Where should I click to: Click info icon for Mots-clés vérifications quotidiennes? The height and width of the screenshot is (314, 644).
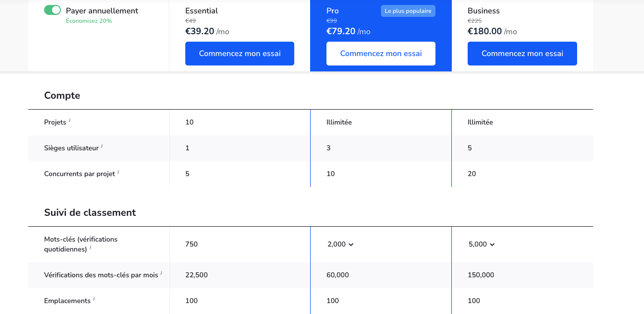pos(91,248)
